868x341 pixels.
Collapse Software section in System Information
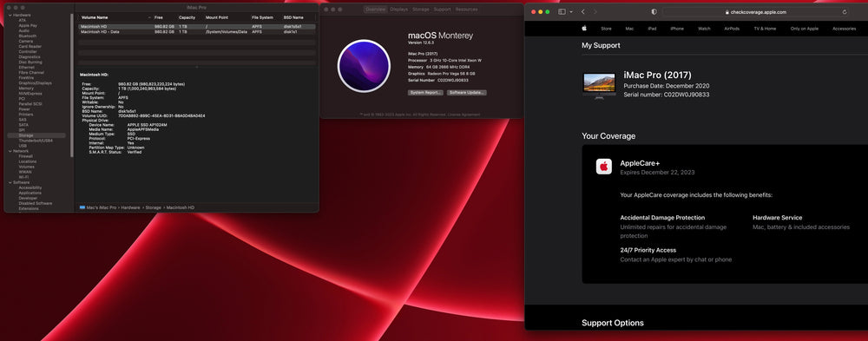10,182
